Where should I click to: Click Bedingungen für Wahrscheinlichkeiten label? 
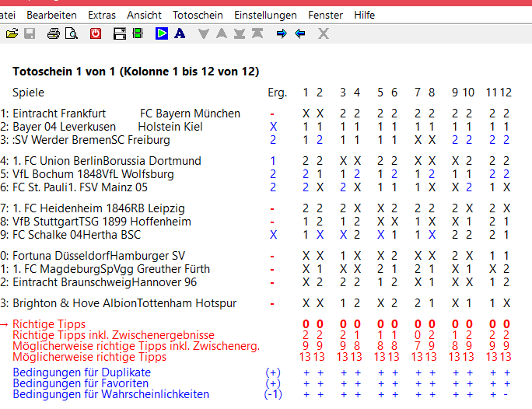(110, 394)
